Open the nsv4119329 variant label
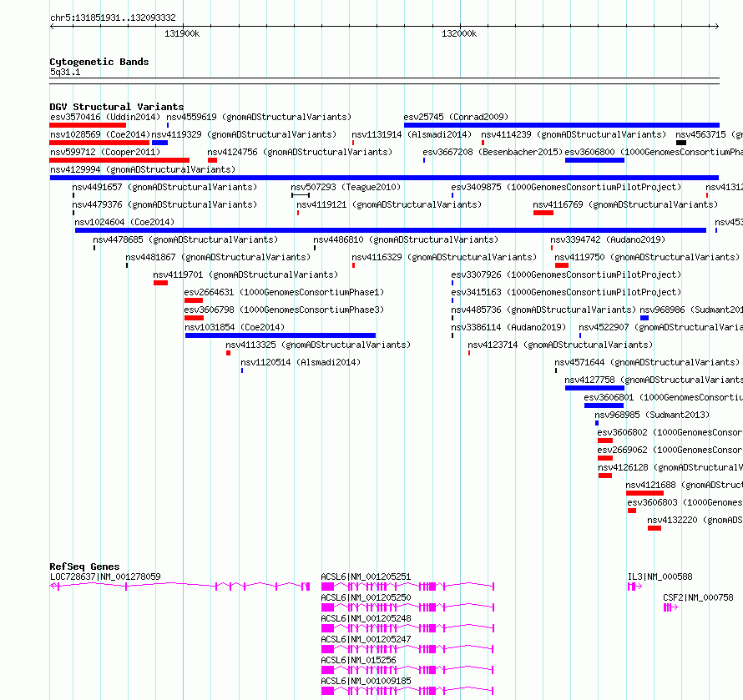The height and width of the screenshot is (700, 743). tap(244, 134)
